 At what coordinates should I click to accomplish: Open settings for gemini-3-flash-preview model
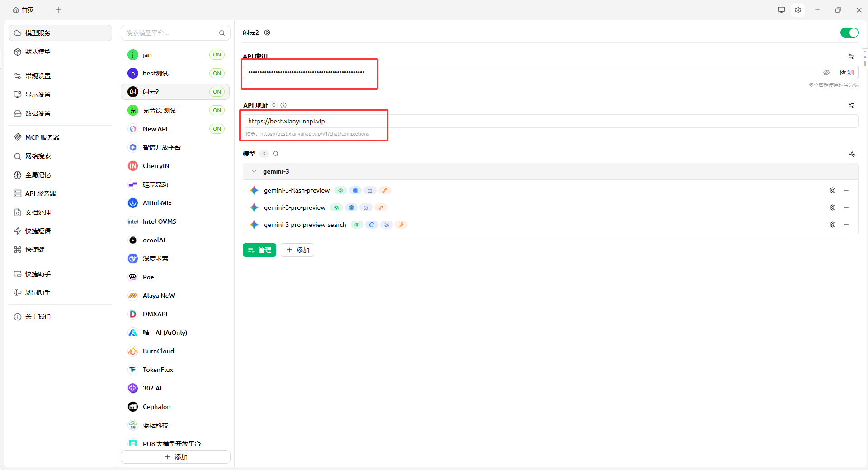(832, 190)
